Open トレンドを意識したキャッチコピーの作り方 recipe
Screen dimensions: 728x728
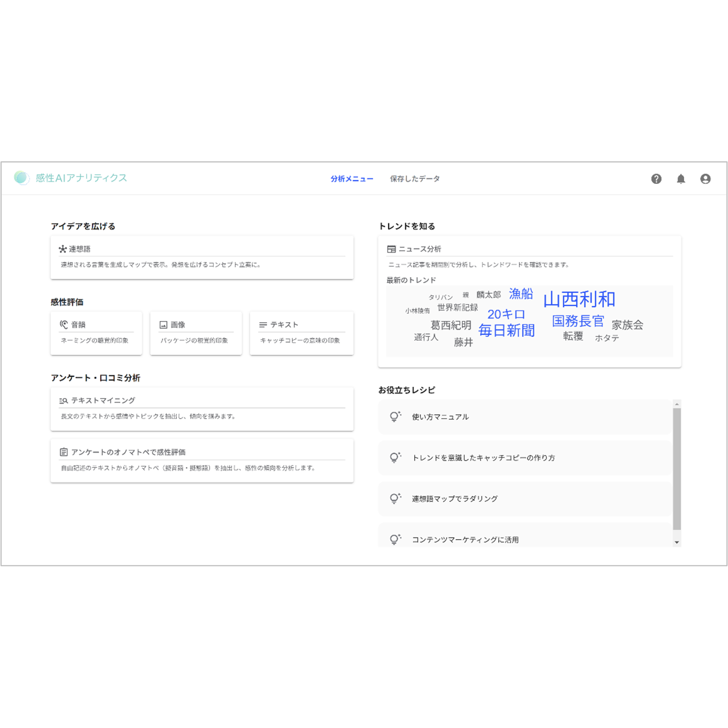(524, 458)
